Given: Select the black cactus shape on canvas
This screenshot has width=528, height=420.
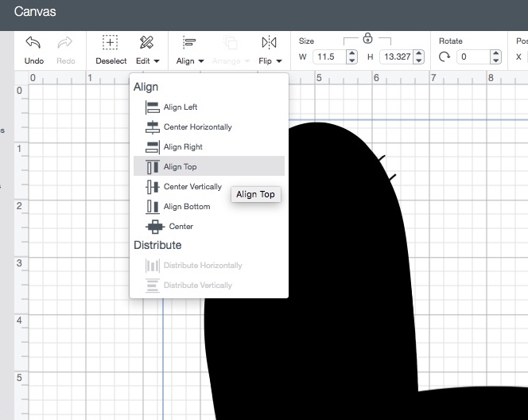Looking at the screenshot, I should pos(336,270).
